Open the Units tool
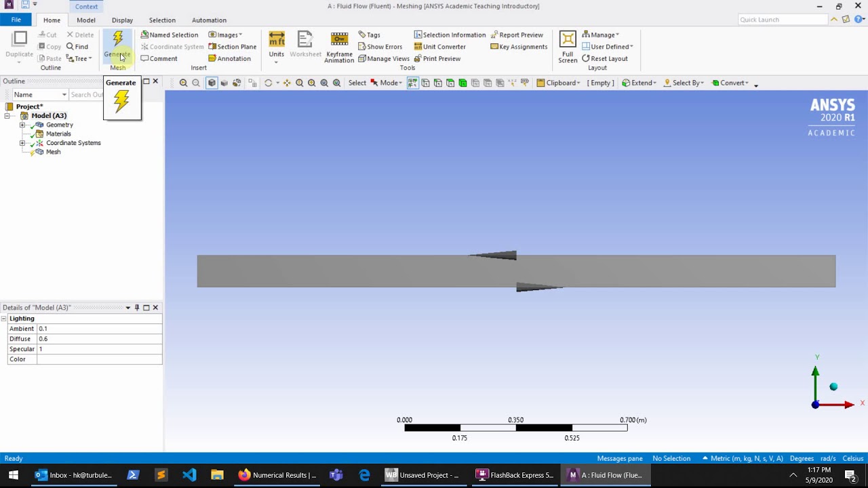The width and height of the screenshot is (868, 488). point(277,45)
